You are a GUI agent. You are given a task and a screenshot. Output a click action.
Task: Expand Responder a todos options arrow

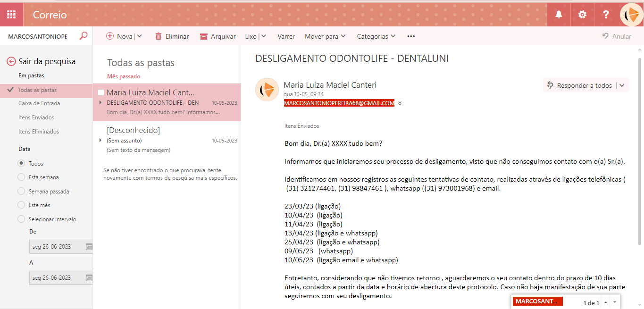tap(622, 85)
